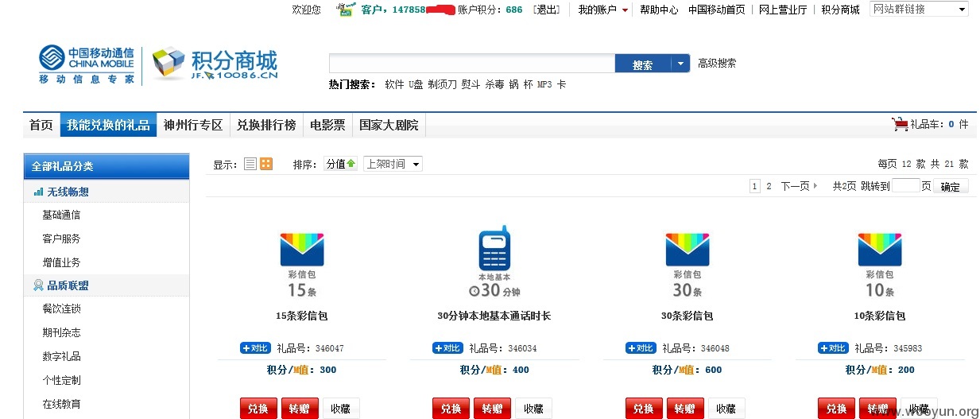Open the 个性定制 category
Screen dimensions: 980x419
pyautogui.click(x=61, y=380)
